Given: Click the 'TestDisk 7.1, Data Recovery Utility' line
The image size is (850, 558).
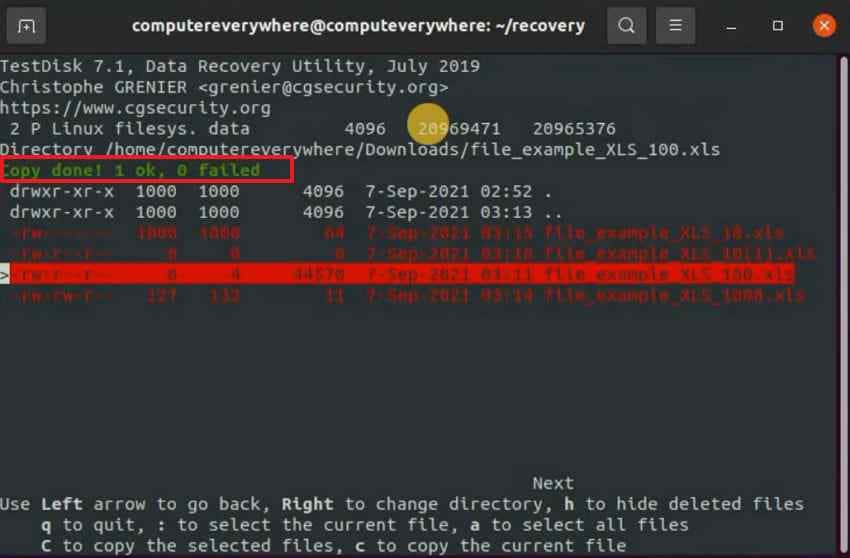Looking at the screenshot, I should [240, 66].
